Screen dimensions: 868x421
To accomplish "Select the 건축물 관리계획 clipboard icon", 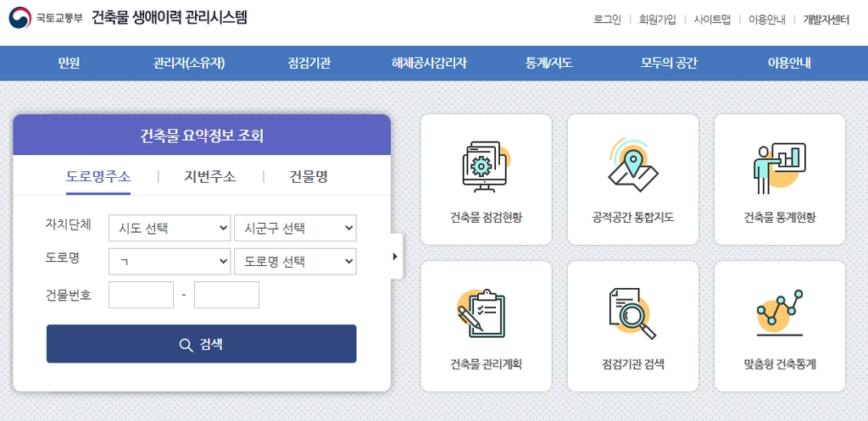I will coord(481,313).
